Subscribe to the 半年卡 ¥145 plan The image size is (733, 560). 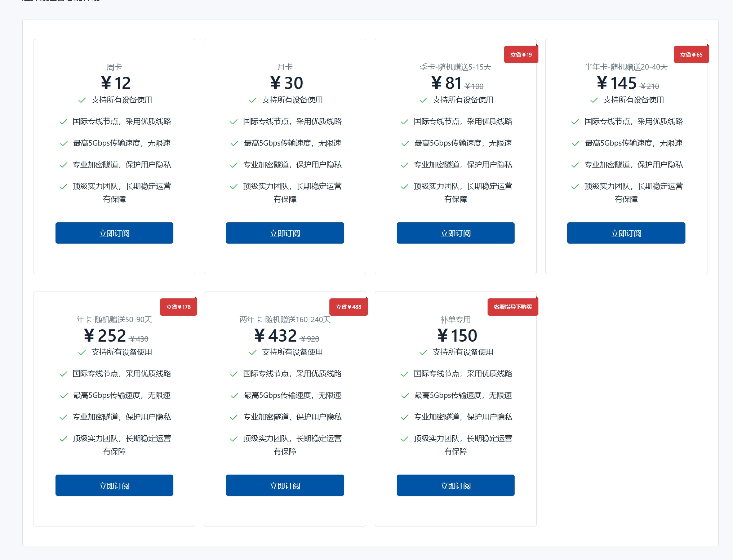626,233
